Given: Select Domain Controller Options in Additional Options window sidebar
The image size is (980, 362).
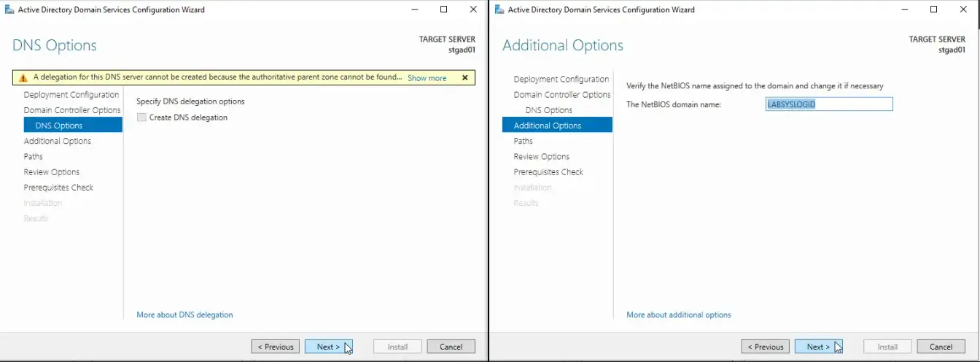Looking at the screenshot, I should tap(562, 95).
